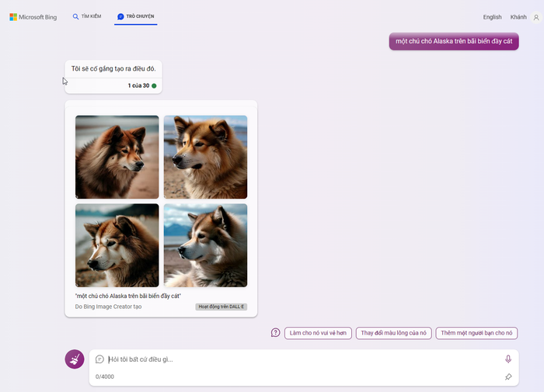544x392 pixels.
Task: Open the bottom-left generated dog image
Action: pyautogui.click(x=117, y=245)
